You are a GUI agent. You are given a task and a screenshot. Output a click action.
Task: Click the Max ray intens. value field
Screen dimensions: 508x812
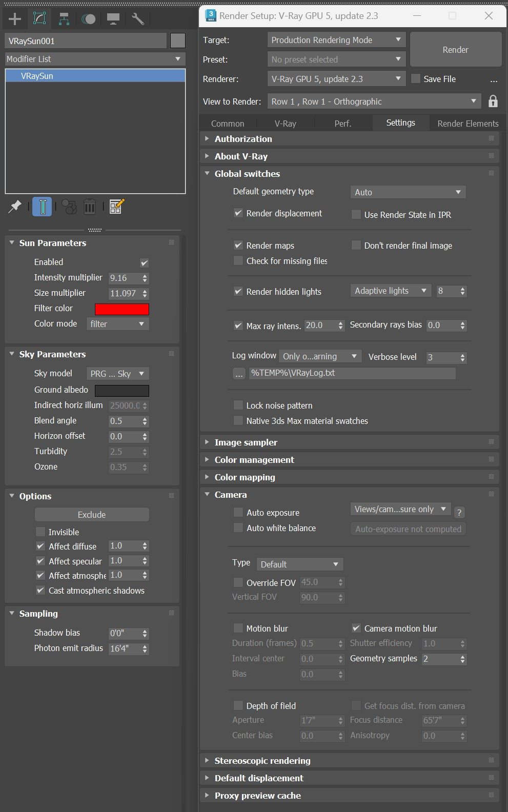pos(320,326)
